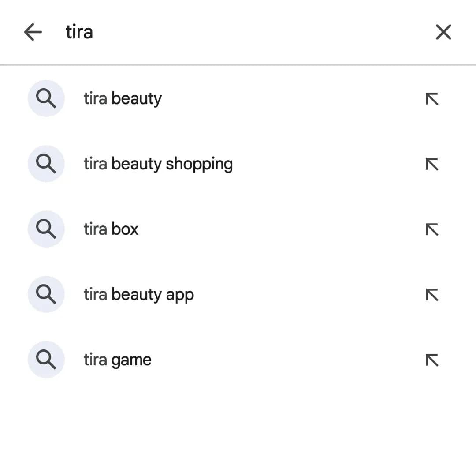
Task: Tap the back arrow icon
Action: 33,32
